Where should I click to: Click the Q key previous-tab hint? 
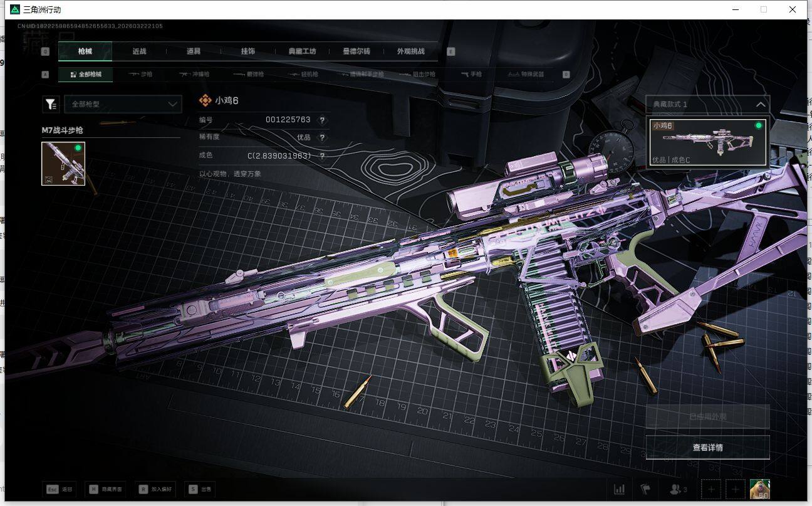pyautogui.click(x=45, y=51)
